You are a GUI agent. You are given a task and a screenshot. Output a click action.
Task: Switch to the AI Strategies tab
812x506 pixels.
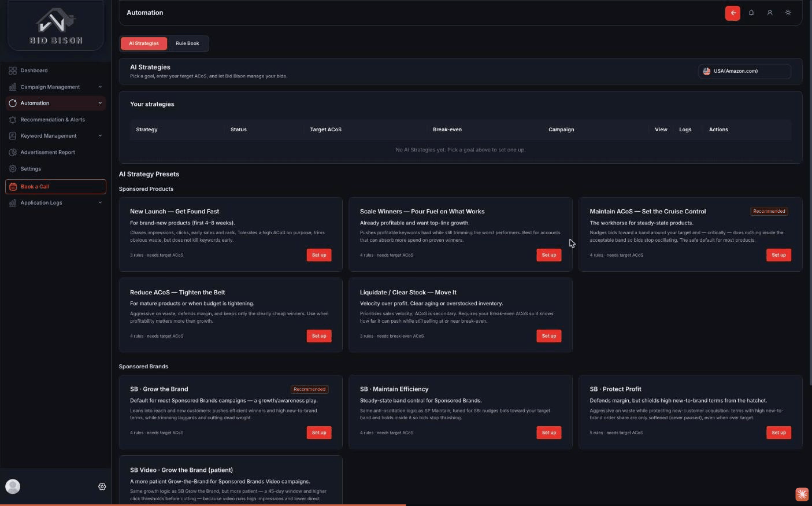click(144, 43)
